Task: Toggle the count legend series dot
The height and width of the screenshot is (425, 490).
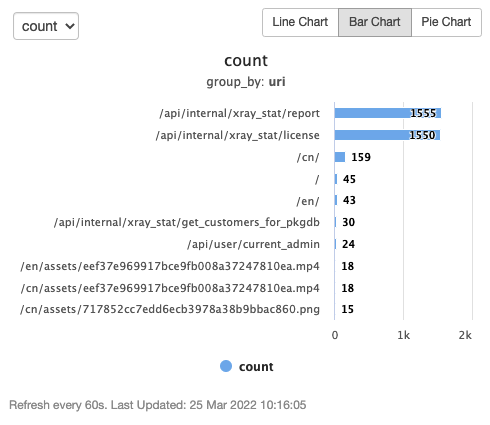Action: pyautogui.click(x=226, y=366)
